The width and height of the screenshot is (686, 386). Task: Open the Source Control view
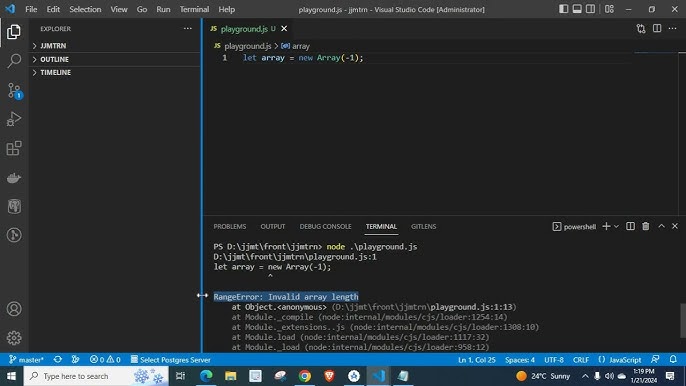14,91
